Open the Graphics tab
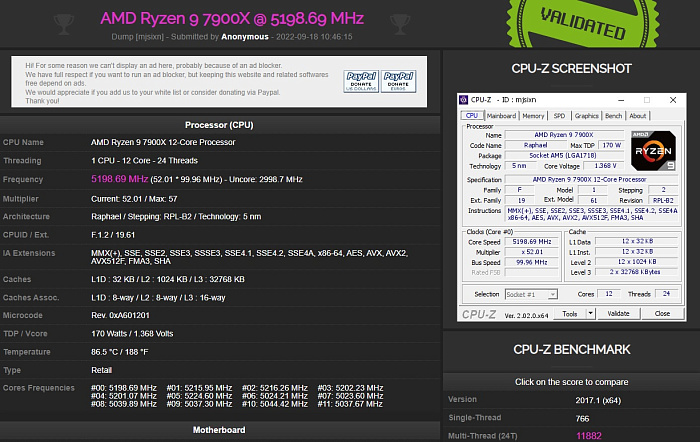 coord(586,116)
